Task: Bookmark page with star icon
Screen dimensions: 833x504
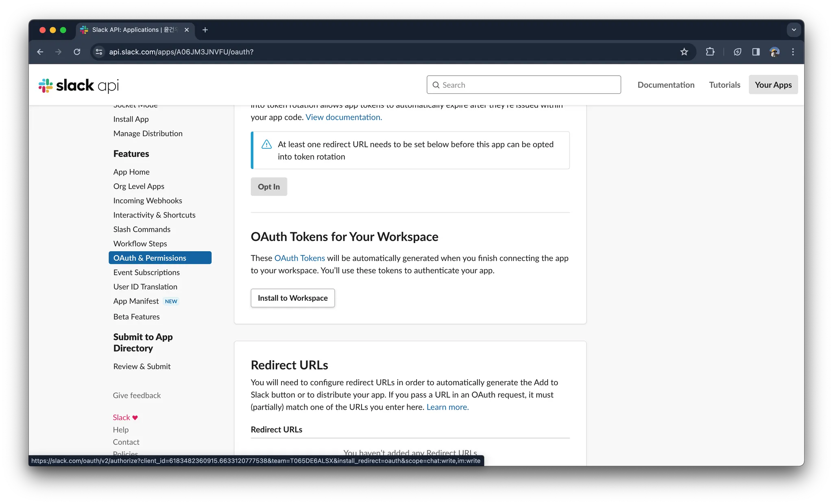Action: (x=684, y=52)
